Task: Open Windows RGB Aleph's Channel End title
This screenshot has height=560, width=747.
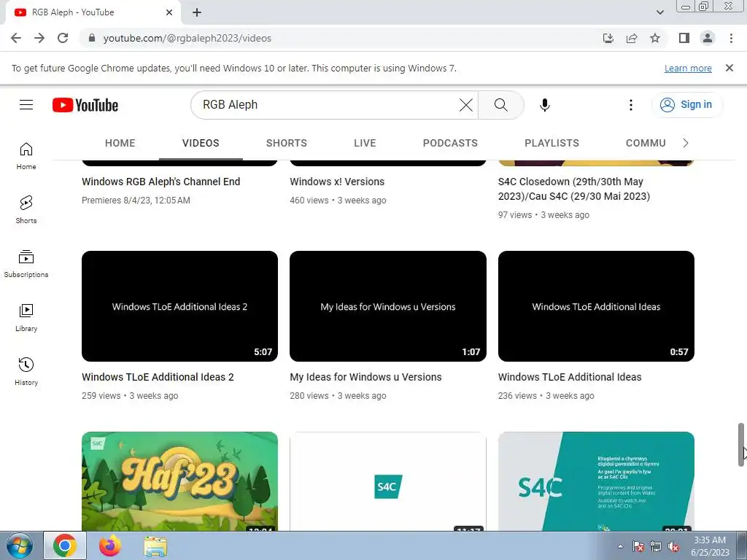Action: [161, 182]
